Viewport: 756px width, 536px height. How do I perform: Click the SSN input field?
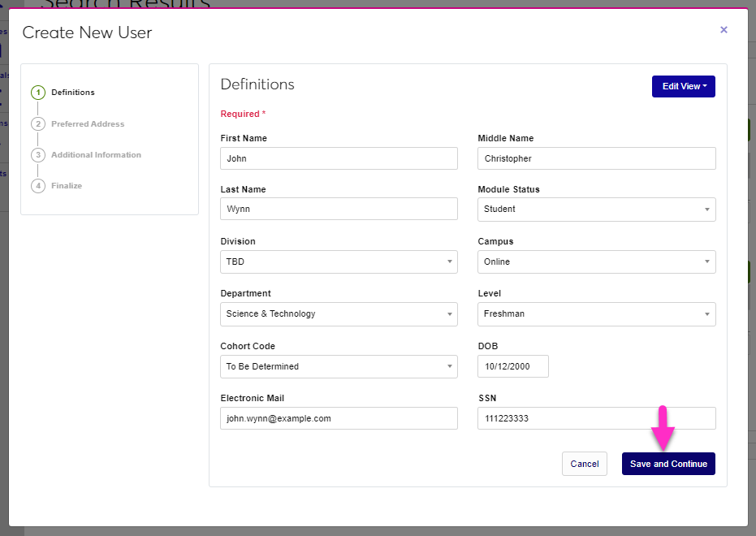point(596,418)
